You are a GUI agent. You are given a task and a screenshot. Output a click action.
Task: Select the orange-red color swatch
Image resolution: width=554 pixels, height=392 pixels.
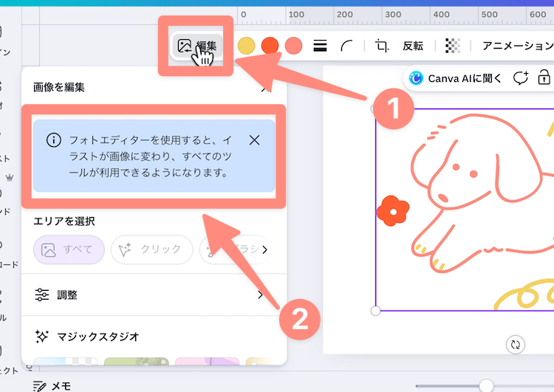click(270, 46)
